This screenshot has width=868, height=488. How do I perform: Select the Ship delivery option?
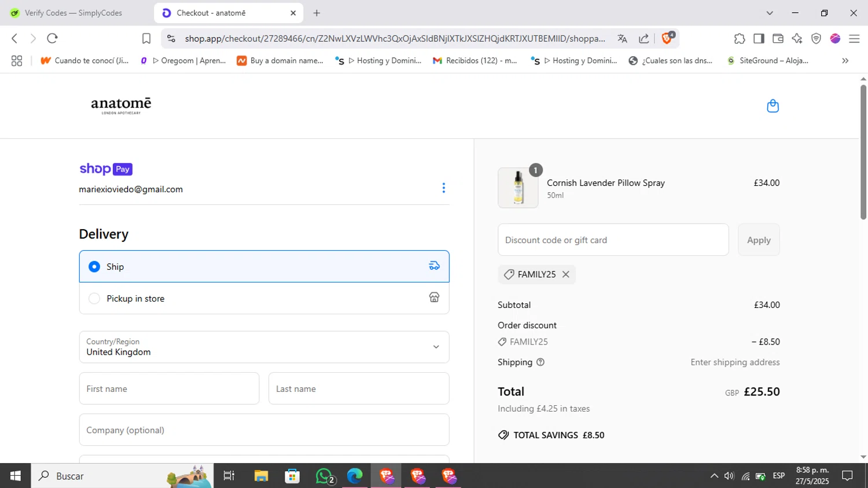click(264, 266)
